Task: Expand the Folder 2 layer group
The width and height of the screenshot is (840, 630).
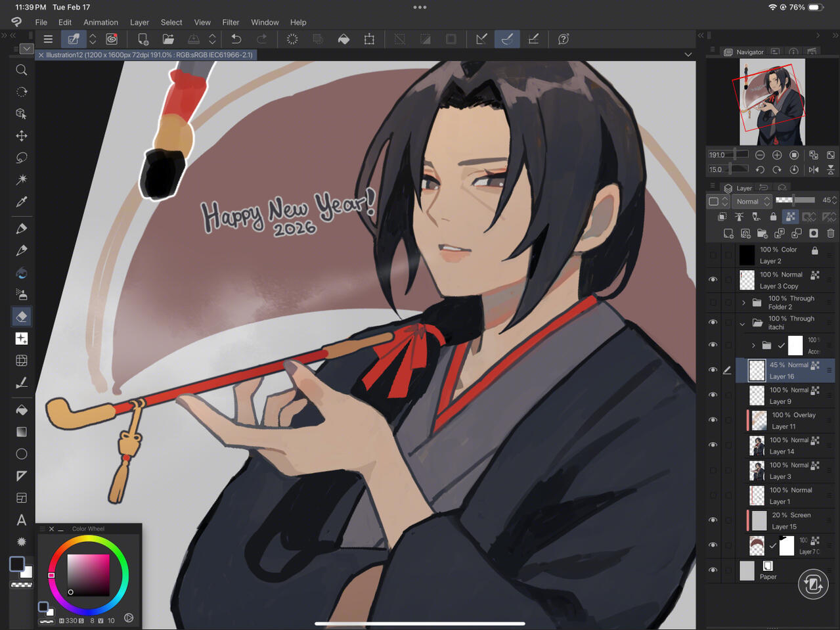Action: [743, 303]
